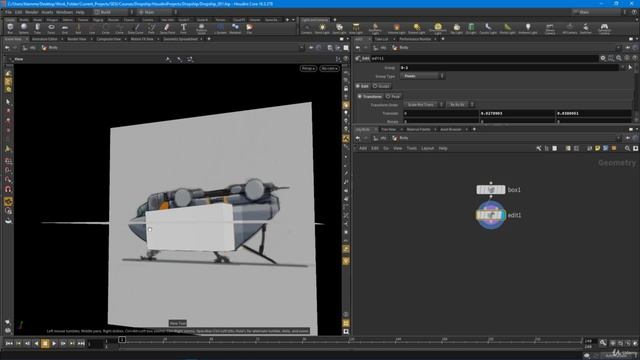Select the Font shelf tool
Viewport: 640px width, 360px height.
[184, 28]
